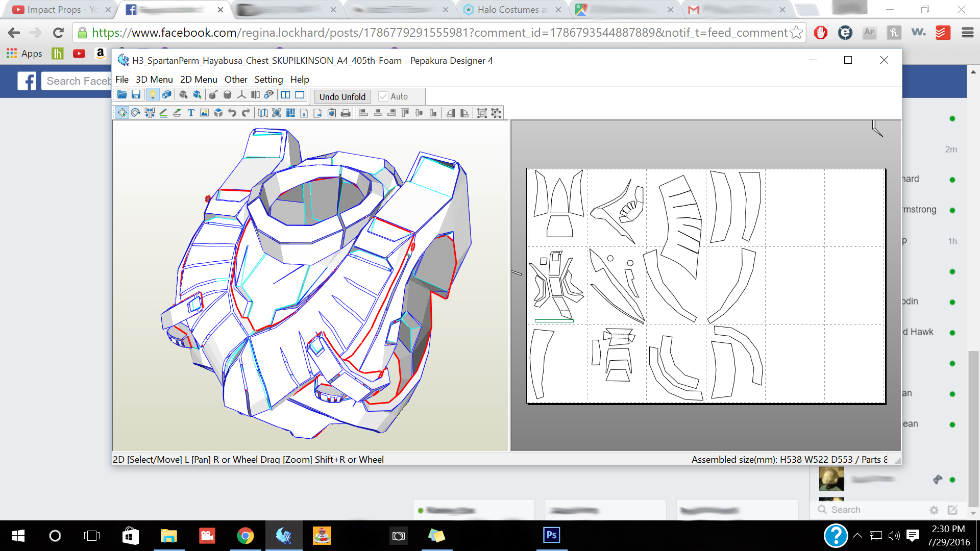Click the arrange parts grid icon
980x551 pixels.
coord(290,113)
